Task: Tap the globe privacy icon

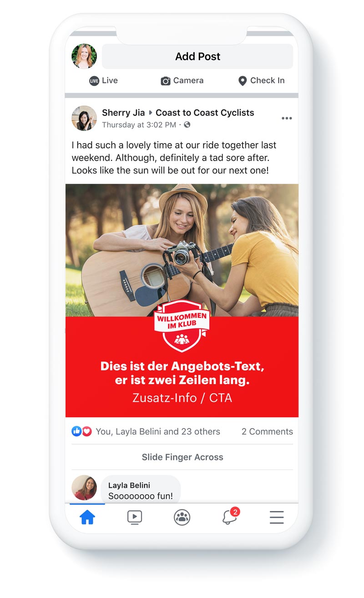Action: pos(187,125)
